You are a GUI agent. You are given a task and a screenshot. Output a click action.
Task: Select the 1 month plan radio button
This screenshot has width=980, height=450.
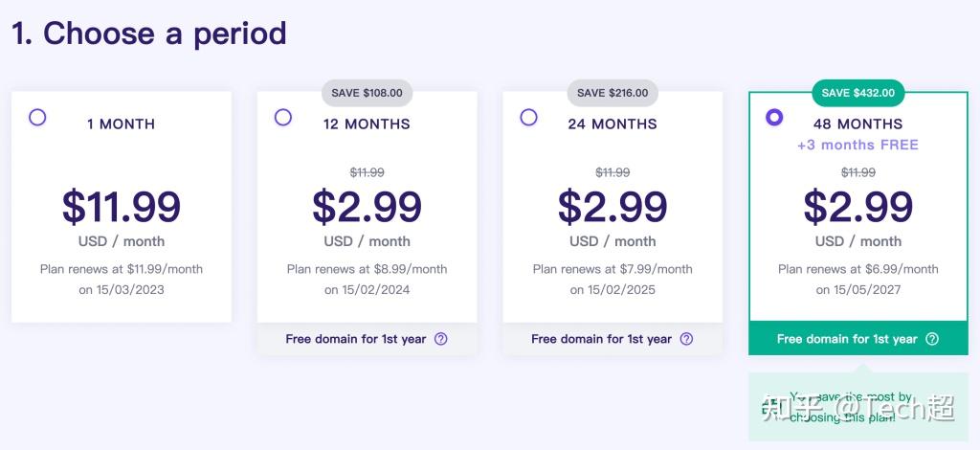[x=37, y=118]
